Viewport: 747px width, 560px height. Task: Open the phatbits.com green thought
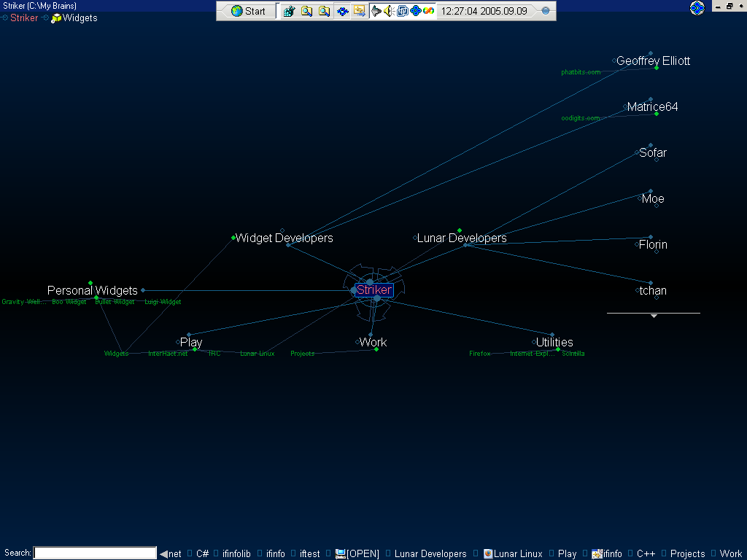581,72
